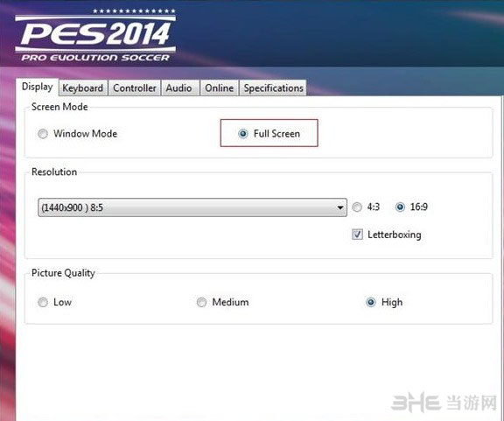Click the Full Screen label text

pos(276,133)
